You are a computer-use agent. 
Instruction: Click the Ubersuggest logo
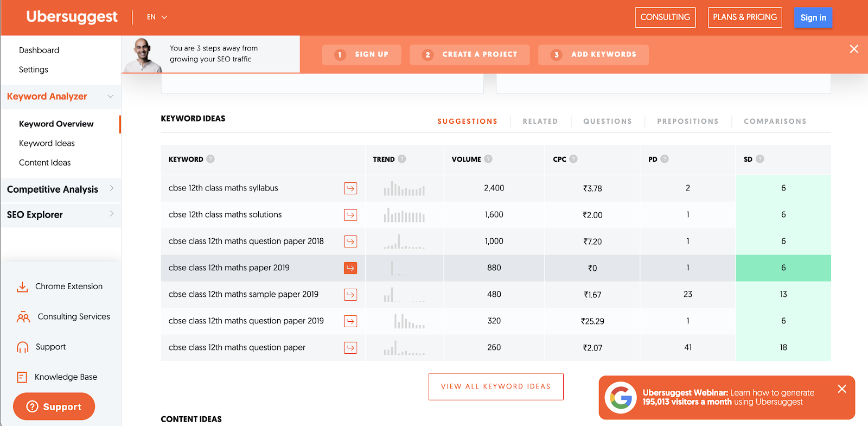click(x=72, y=17)
